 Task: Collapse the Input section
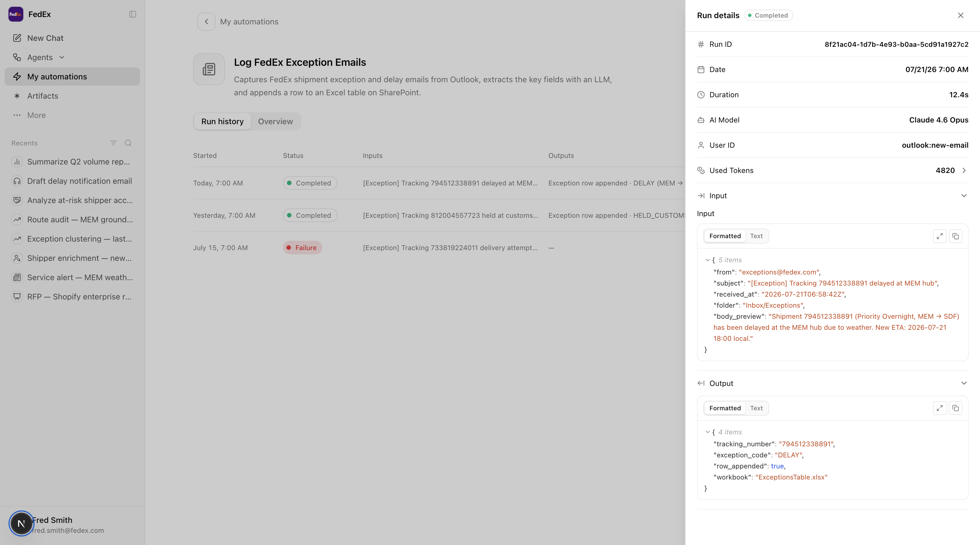click(964, 196)
